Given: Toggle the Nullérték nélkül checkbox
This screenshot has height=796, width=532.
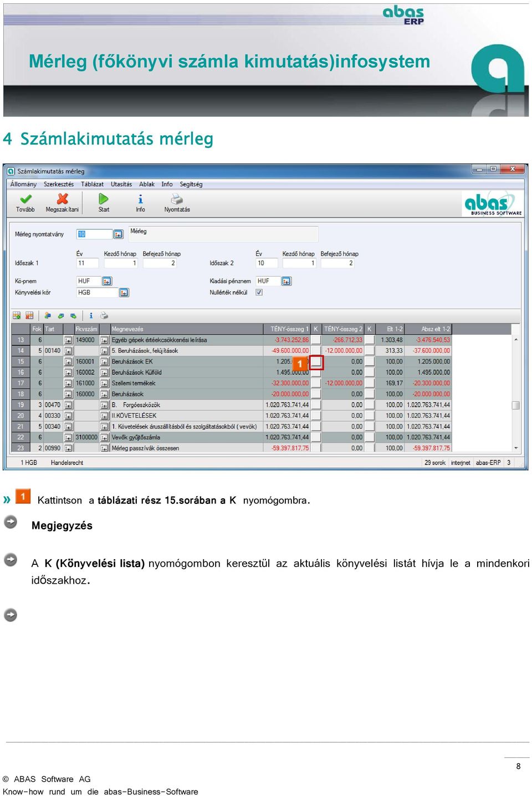Looking at the screenshot, I should coord(259,292).
